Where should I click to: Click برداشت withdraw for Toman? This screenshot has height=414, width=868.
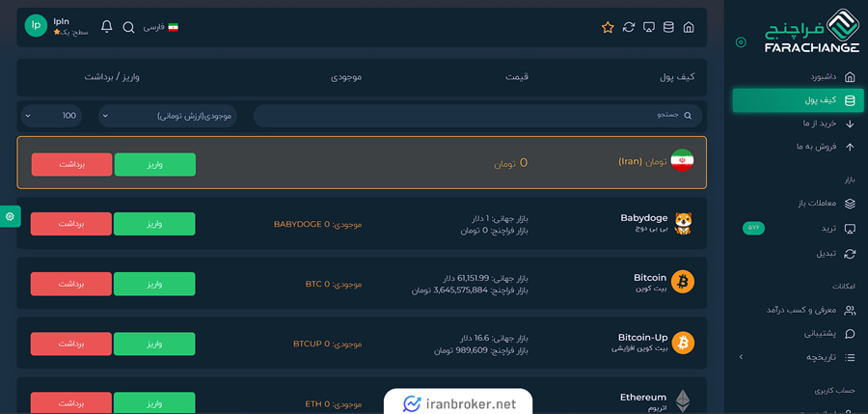pyautogui.click(x=72, y=165)
